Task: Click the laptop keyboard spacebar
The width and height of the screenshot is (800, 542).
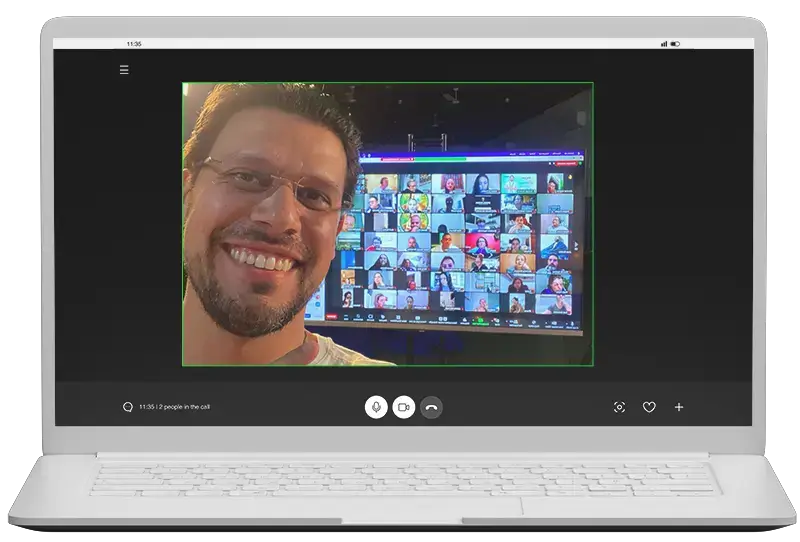Action: 400,490
